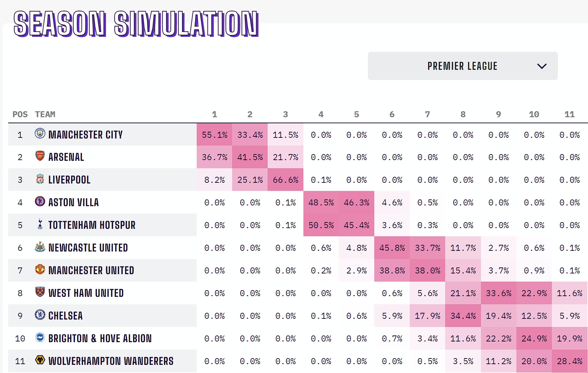Click the Newcastle United crest icon
Viewport: 588px width, 373px height.
(x=40, y=247)
